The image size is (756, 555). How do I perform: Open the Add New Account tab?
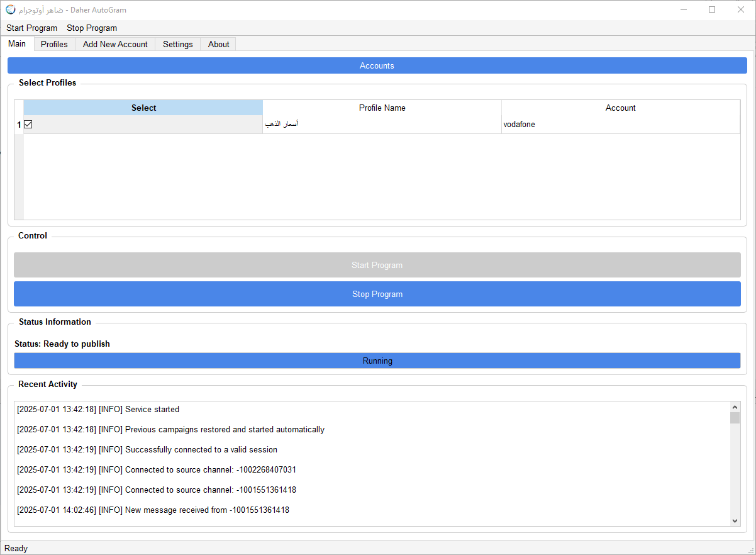pyautogui.click(x=115, y=44)
